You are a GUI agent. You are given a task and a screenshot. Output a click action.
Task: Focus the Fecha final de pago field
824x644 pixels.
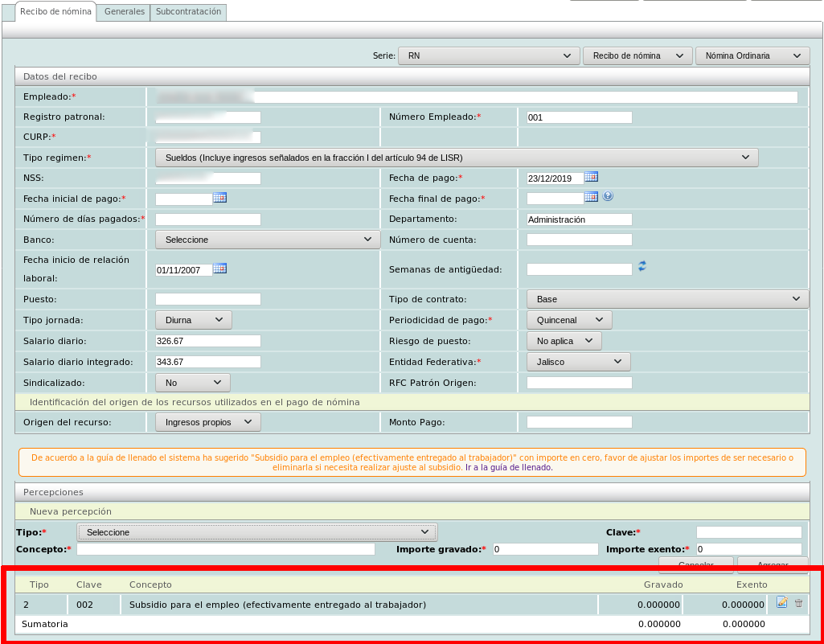pyautogui.click(x=555, y=199)
